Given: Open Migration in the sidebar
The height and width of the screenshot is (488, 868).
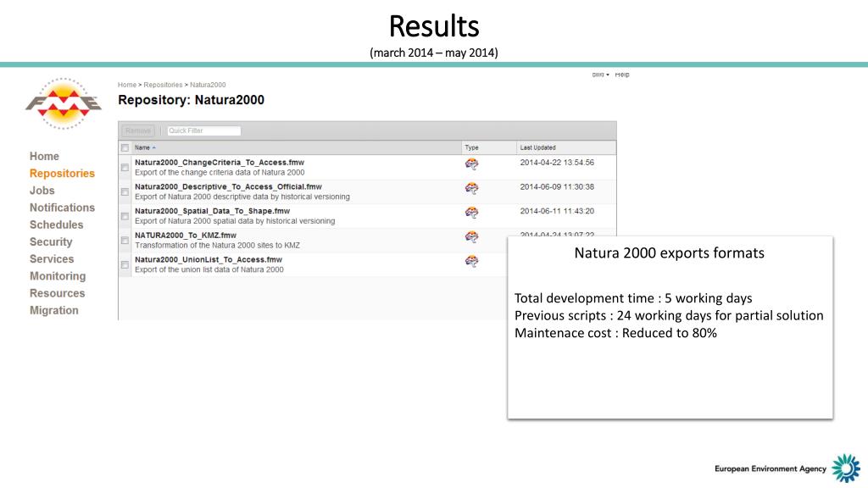Looking at the screenshot, I should [x=53, y=310].
